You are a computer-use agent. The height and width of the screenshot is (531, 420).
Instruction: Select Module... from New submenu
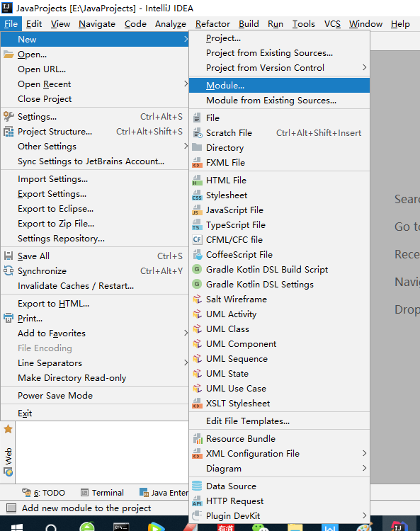(x=279, y=86)
